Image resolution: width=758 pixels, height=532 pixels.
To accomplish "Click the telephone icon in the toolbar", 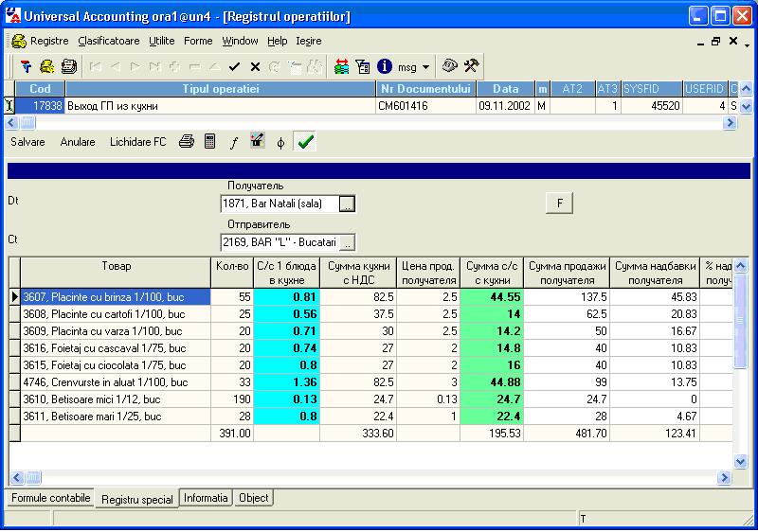I will click(x=449, y=65).
